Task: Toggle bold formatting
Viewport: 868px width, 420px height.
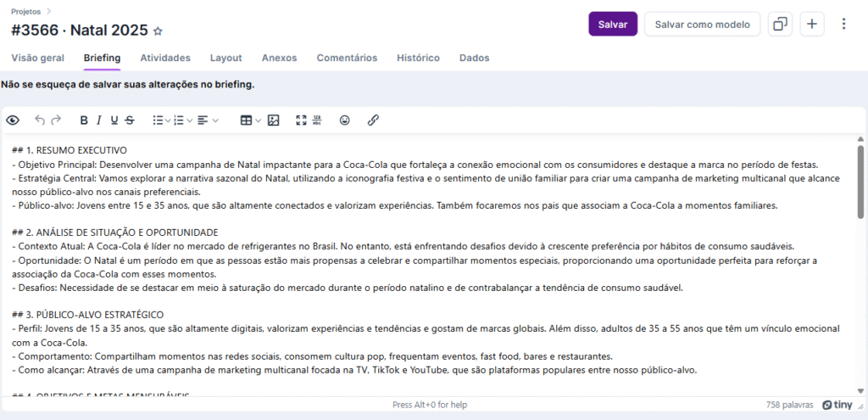Action: pyautogui.click(x=84, y=120)
